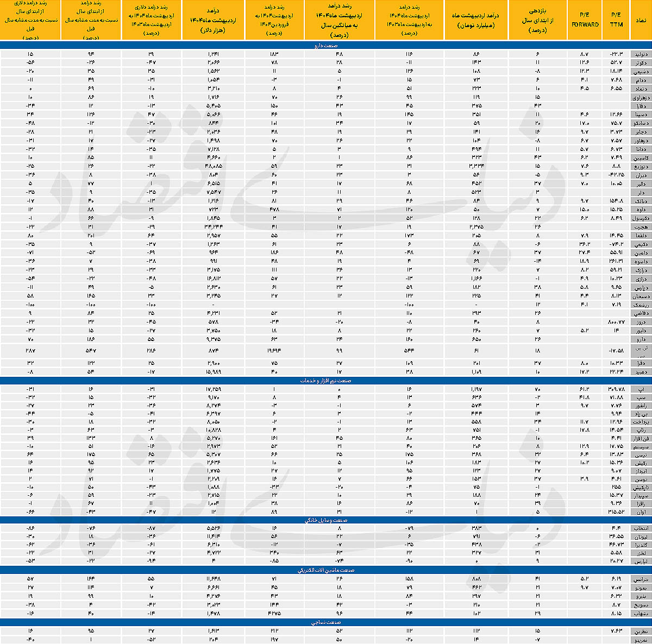Click the symbol 'دعبید'
The image size is (652, 644).
(641, 371)
